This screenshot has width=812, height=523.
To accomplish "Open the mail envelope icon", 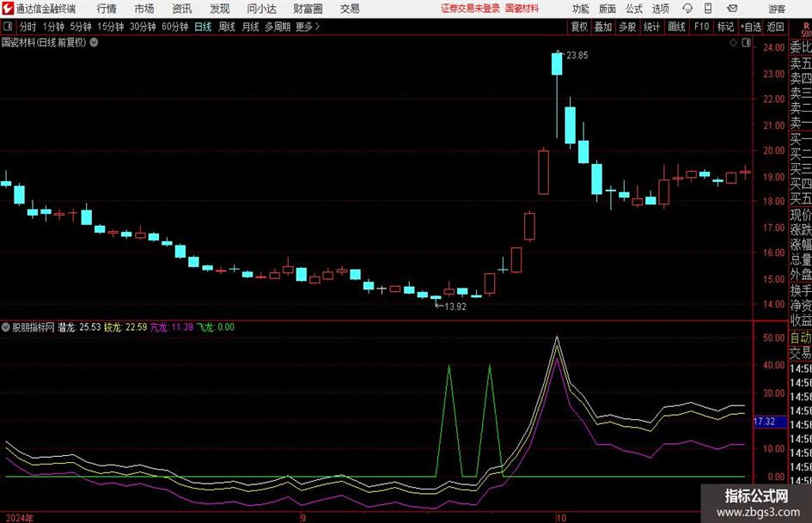I will (732, 9).
